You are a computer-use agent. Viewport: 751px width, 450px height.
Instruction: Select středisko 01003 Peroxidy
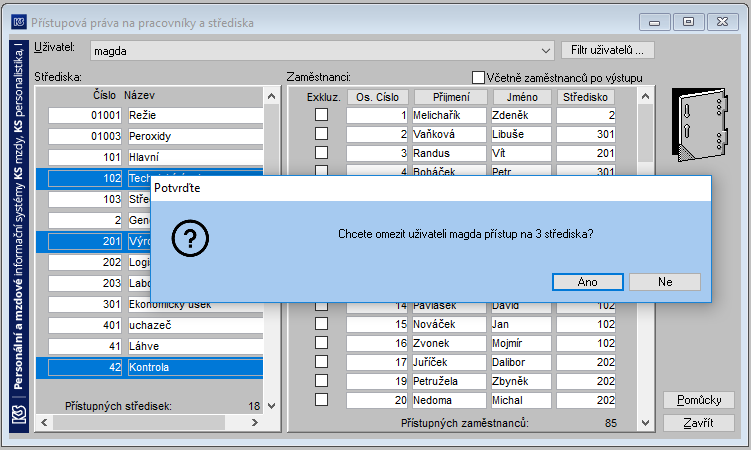coord(156,136)
